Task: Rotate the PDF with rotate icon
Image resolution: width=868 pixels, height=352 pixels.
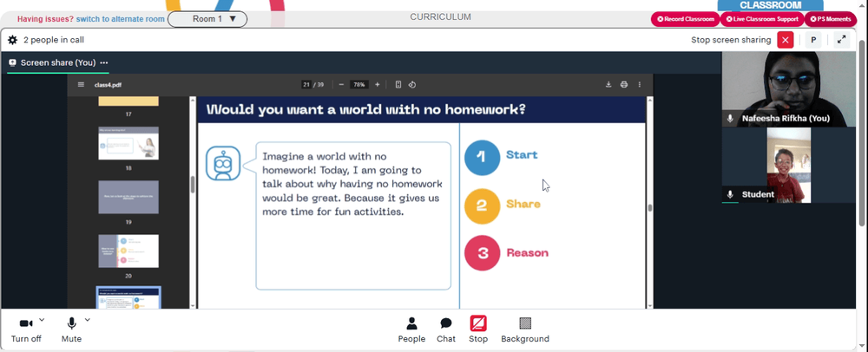Action: coord(411,85)
